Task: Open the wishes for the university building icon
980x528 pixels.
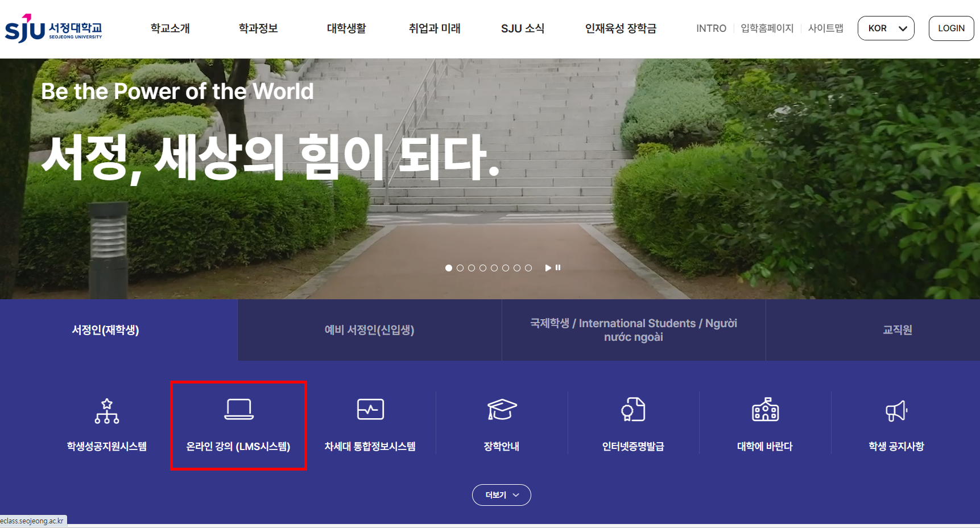Action: click(x=765, y=410)
